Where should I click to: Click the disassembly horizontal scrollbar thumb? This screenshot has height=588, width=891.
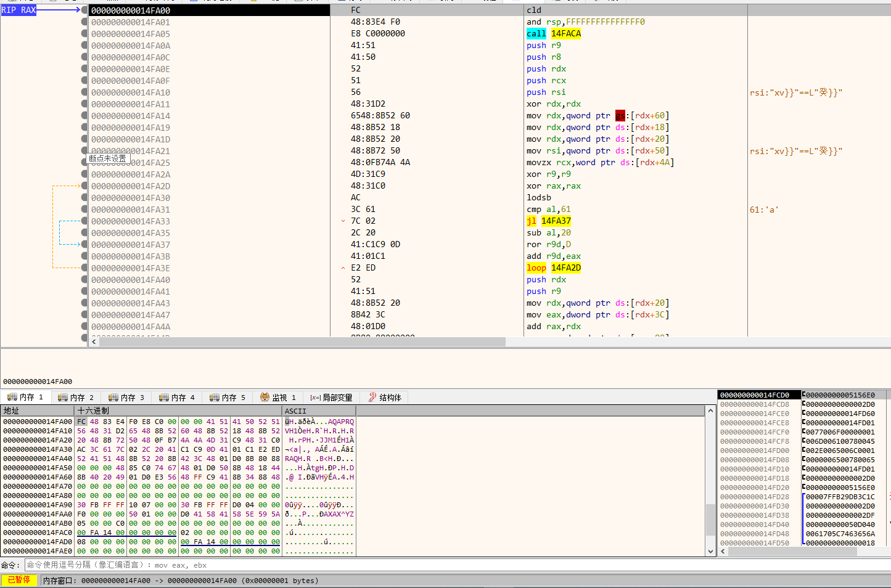click(x=302, y=341)
